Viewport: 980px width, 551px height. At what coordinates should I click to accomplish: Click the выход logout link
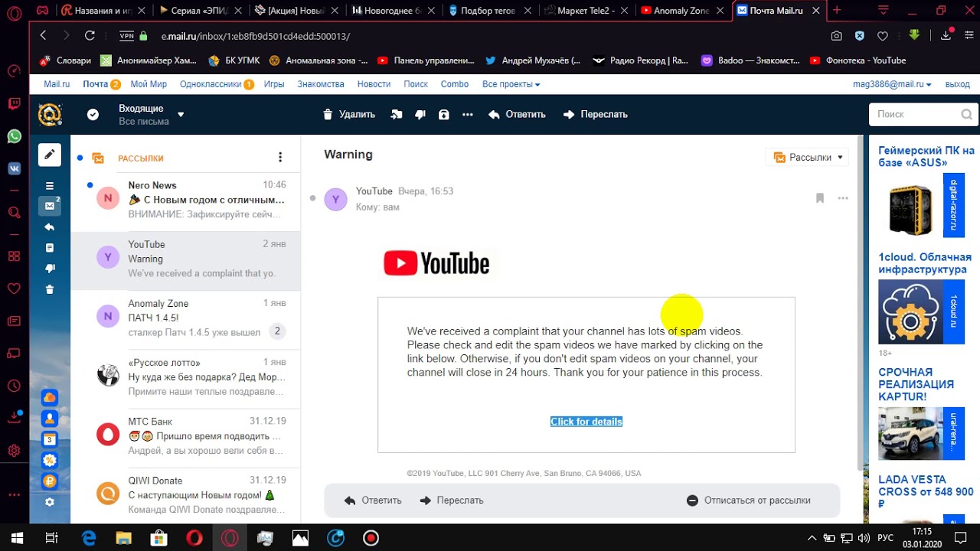957,84
